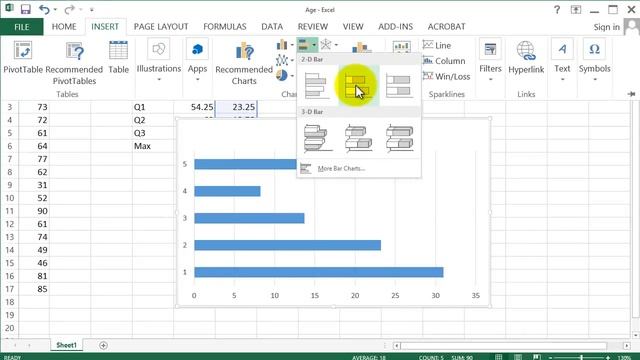Viewport: 640px width, 360px height.
Task: Switch to the FORMULAS tab
Action: (x=225, y=27)
